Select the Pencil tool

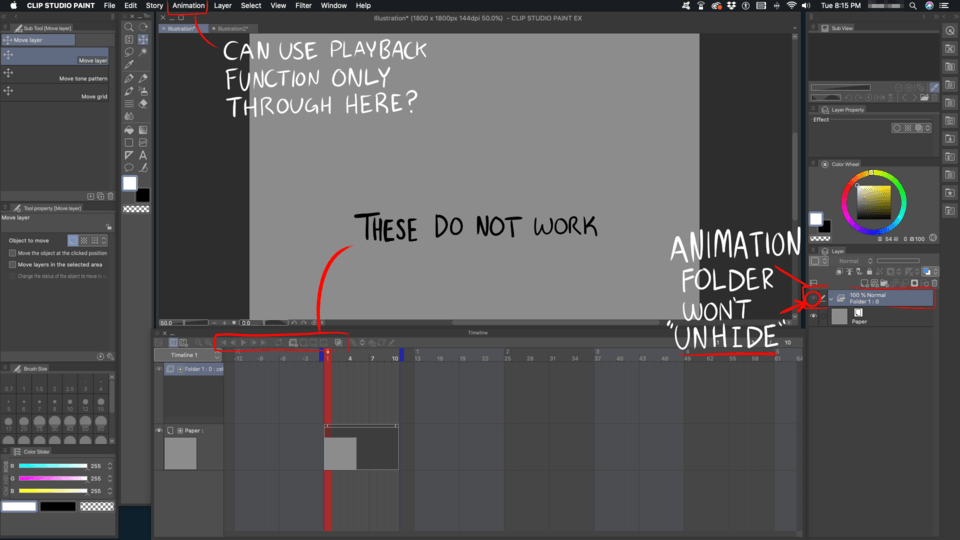coord(143,78)
